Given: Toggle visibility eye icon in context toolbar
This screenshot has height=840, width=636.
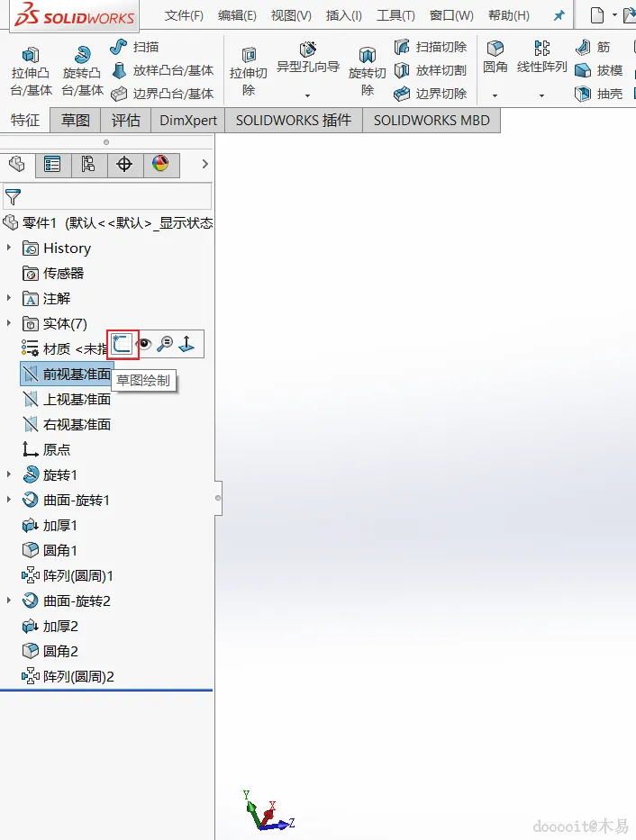Looking at the screenshot, I should [x=144, y=344].
